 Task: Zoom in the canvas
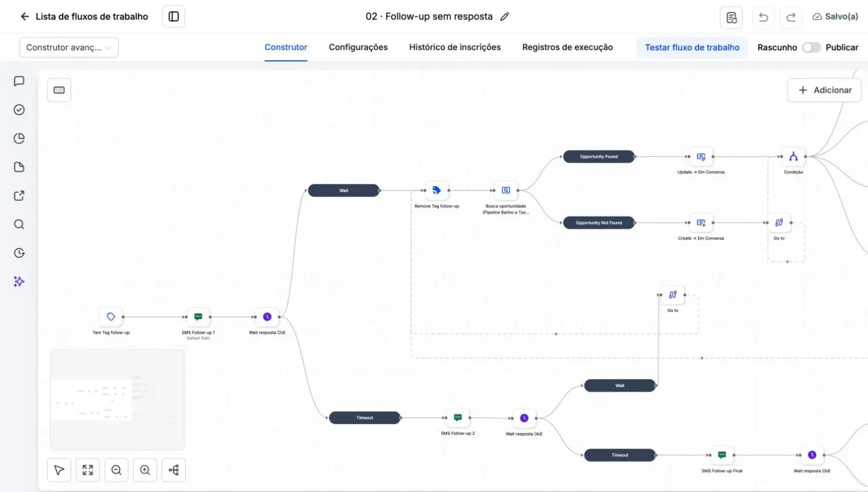(145, 470)
